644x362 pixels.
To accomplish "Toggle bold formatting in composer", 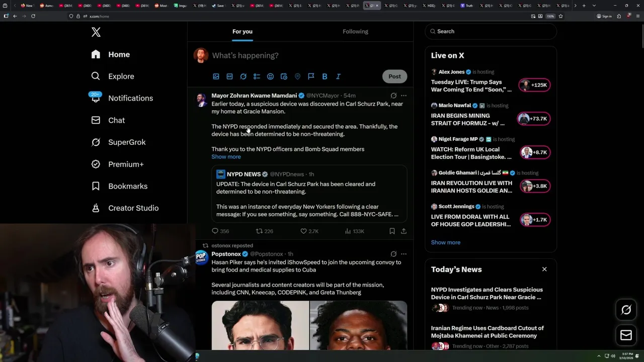I will click(325, 76).
